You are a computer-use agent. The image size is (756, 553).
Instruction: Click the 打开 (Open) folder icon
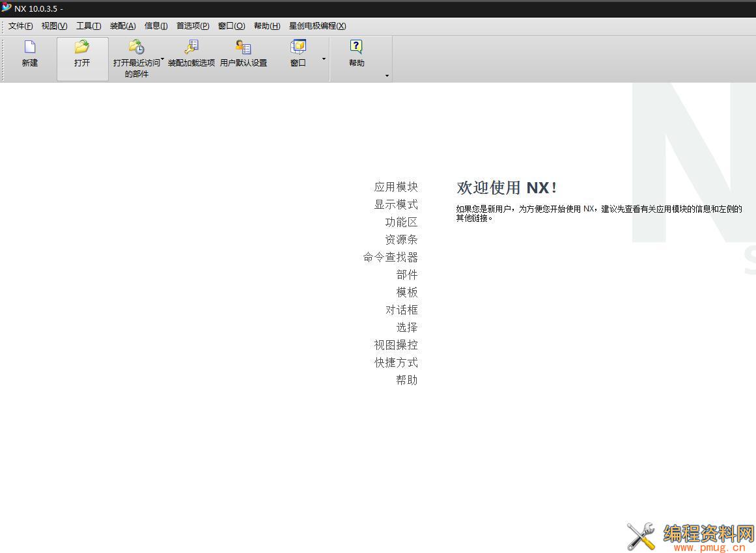click(82, 47)
